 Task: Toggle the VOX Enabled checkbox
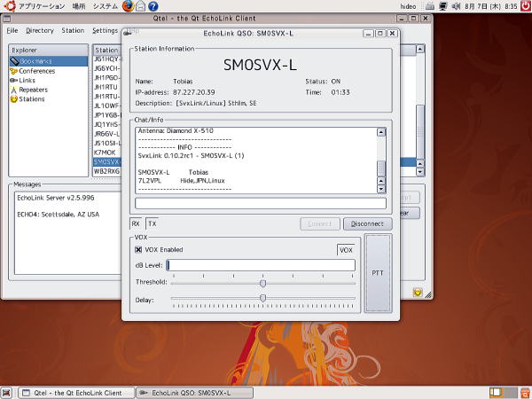[138, 250]
